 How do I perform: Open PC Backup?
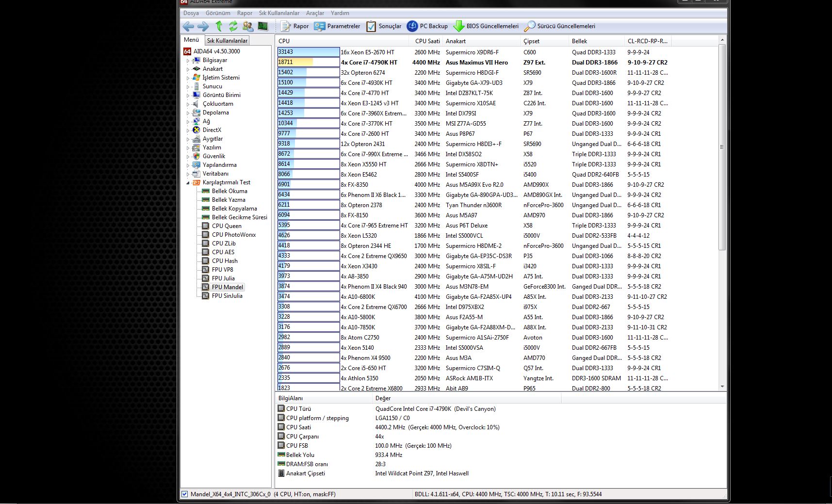[427, 26]
